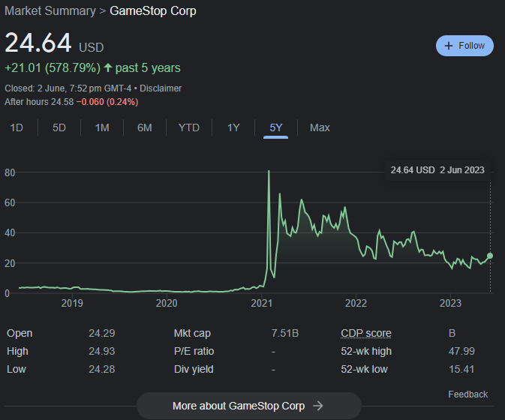Click the 2019 axis label
The height and width of the screenshot is (420, 505).
point(72,303)
